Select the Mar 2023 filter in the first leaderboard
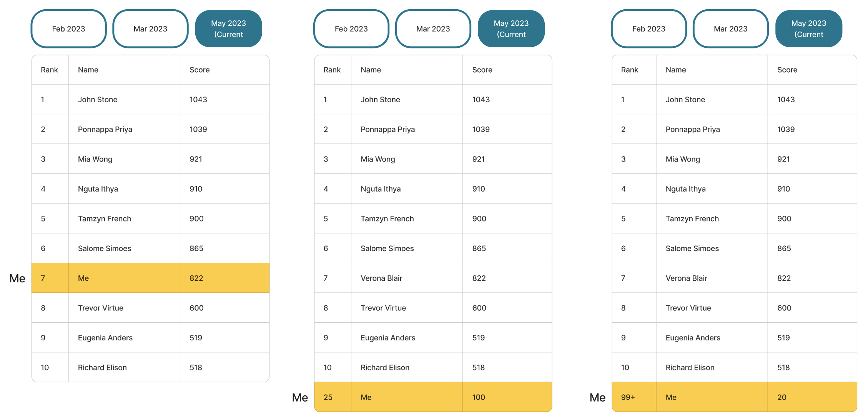This screenshot has height=420, width=868. tap(150, 28)
